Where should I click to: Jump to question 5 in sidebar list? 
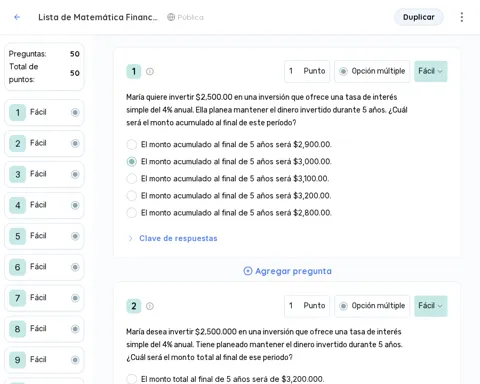(x=44, y=236)
